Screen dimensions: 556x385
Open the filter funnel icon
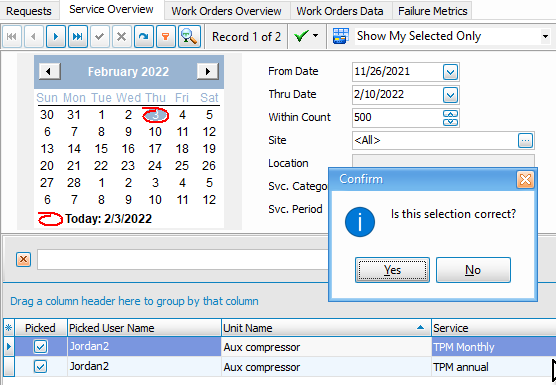coord(166,36)
